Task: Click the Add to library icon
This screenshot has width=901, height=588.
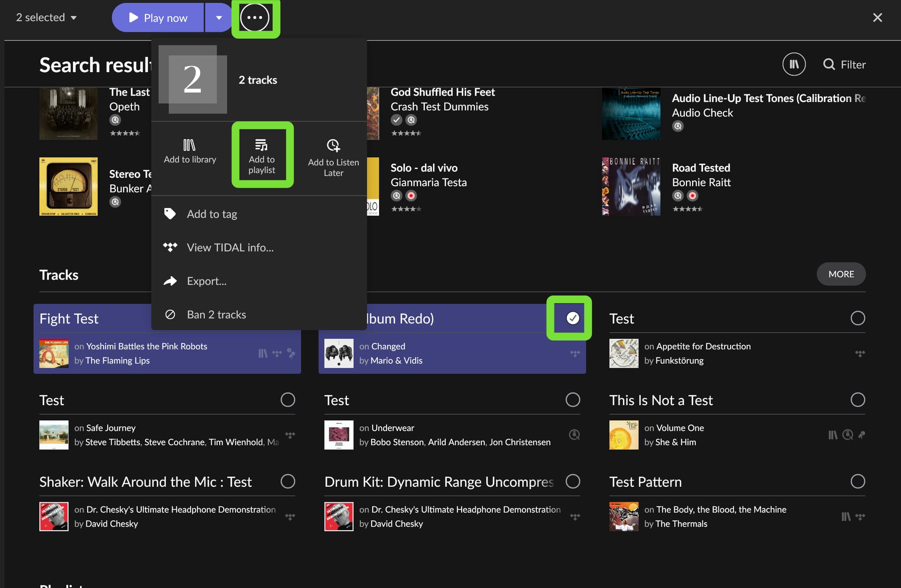Action: coord(190,145)
